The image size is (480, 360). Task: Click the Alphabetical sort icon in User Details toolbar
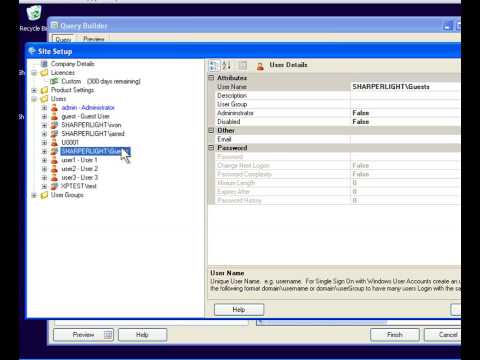[x=227, y=65]
